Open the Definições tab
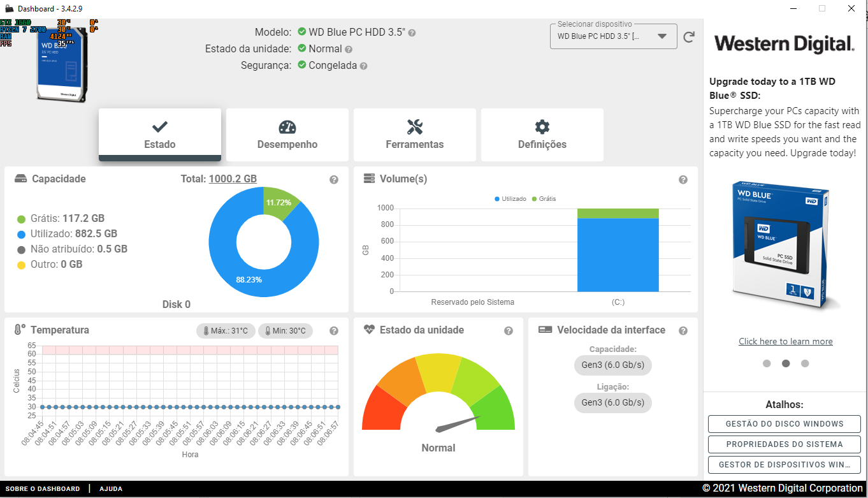This screenshot has width=868, height=498. [542, 135]
